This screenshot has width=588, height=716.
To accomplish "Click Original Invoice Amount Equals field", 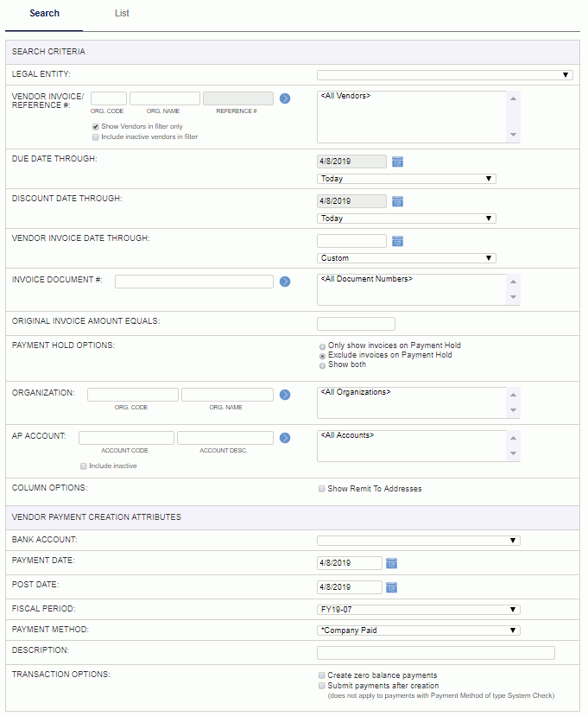I will tap(356, 324).
